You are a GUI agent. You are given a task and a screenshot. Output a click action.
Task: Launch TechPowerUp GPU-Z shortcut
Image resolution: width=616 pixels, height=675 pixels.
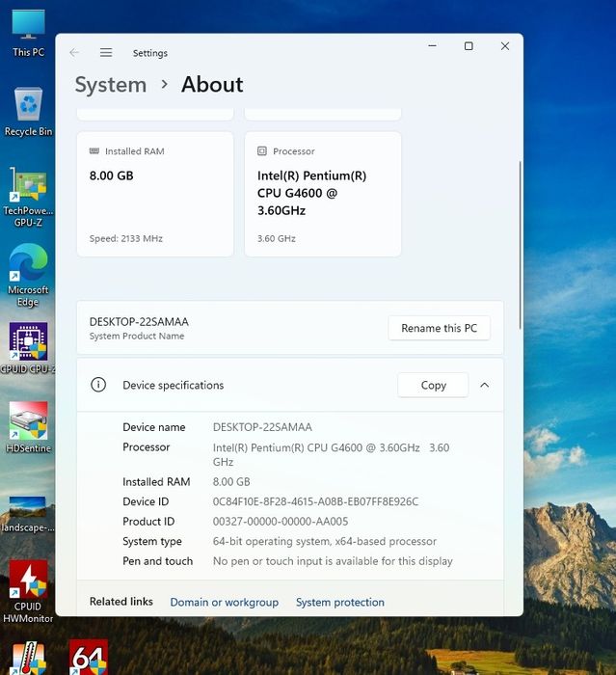[28, 197]
